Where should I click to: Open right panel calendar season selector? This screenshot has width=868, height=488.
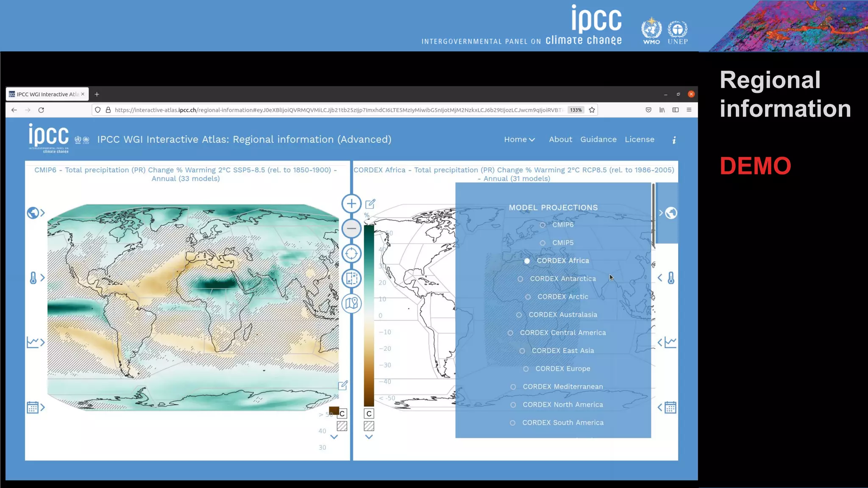tap(667, 408)
